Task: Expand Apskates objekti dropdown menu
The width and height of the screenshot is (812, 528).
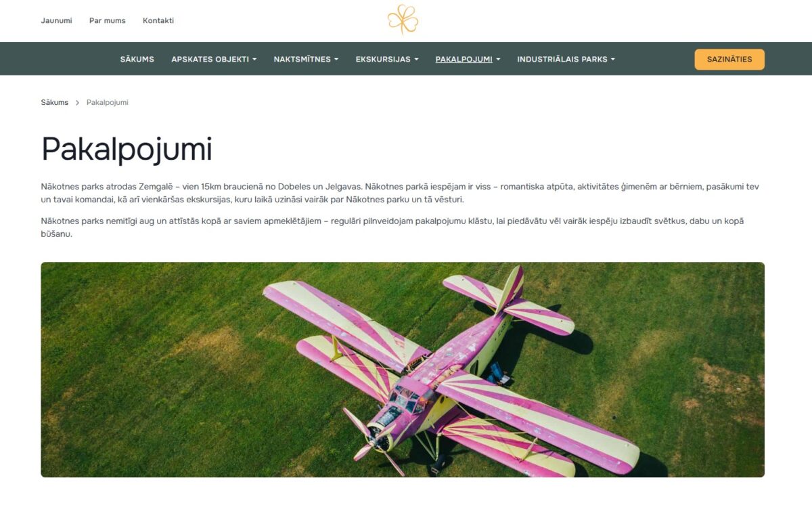Action: tap(214, 59)
